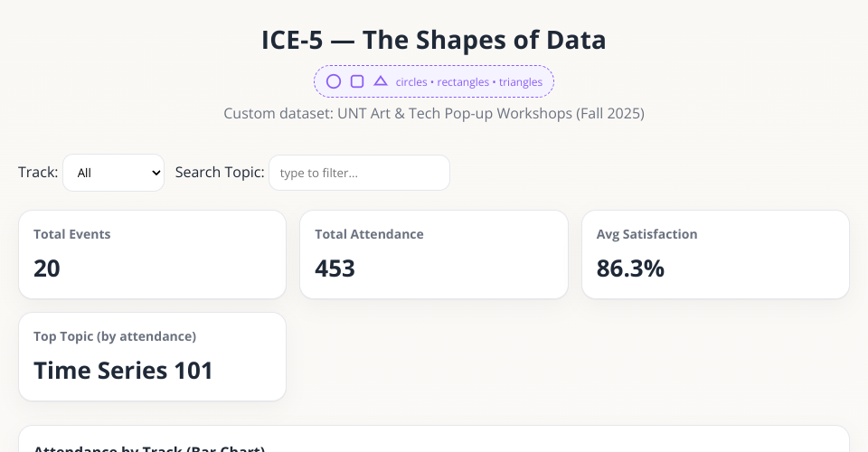Click the 453 attendance value
The image size is (868, 452).
pos(335,268)
